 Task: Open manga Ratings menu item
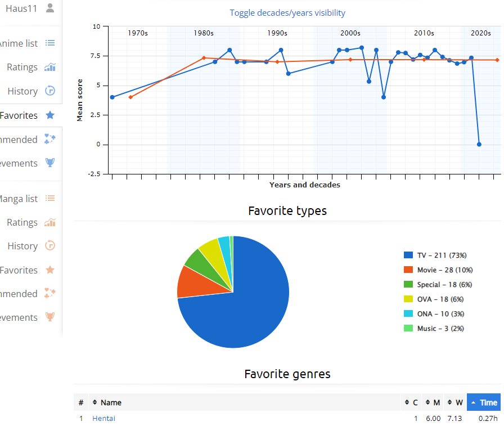pos(22,222)
